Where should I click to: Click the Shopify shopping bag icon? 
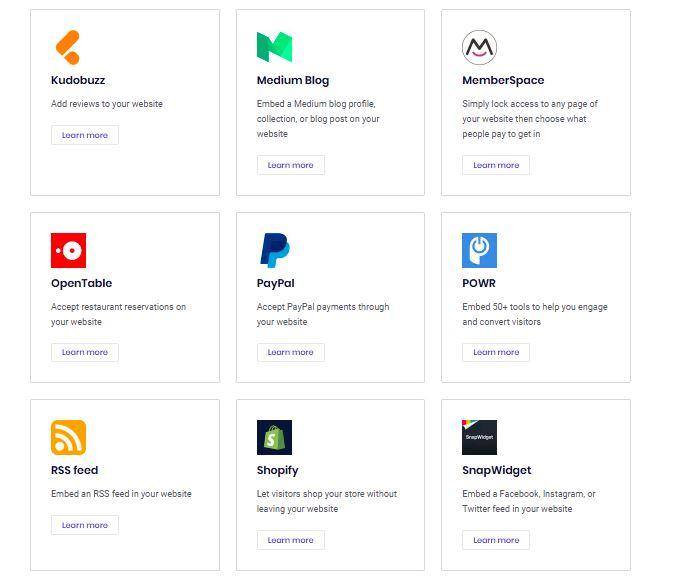tap(274, 437)
